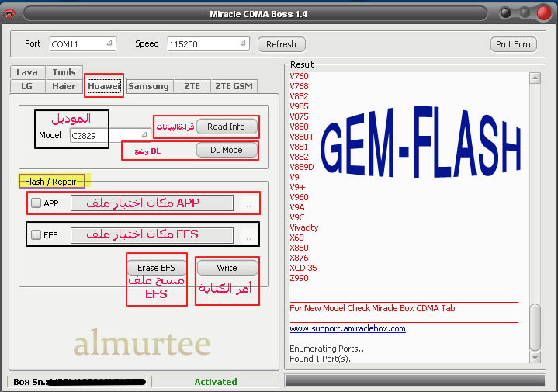Viewport: 558px width, 392px height.
Task: Click the Activated status text
Action: 216,382
